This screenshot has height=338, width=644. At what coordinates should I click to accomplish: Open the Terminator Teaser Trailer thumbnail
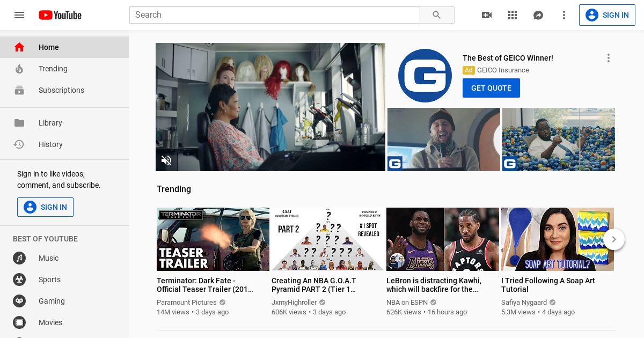point(213,239)
